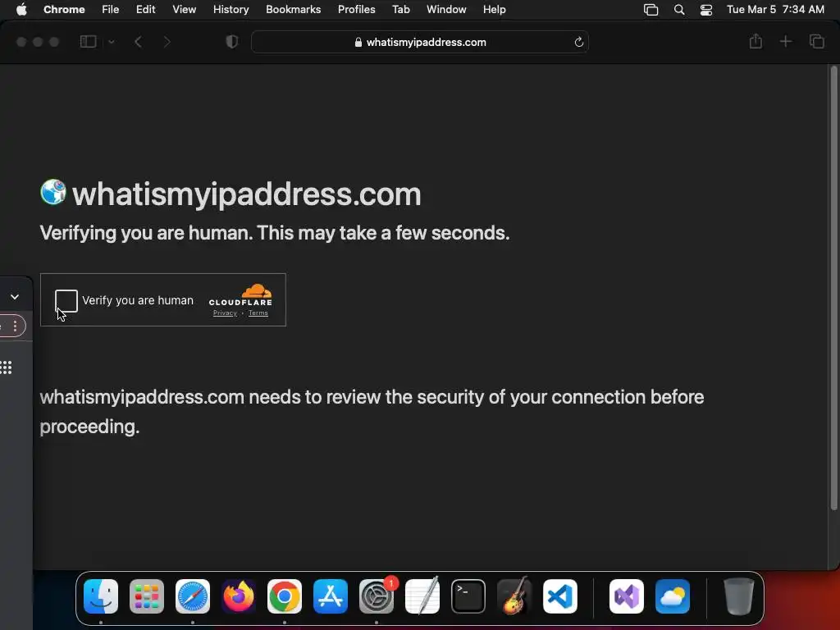Click the Stage Manager icon in menu bar

point(651,10)
